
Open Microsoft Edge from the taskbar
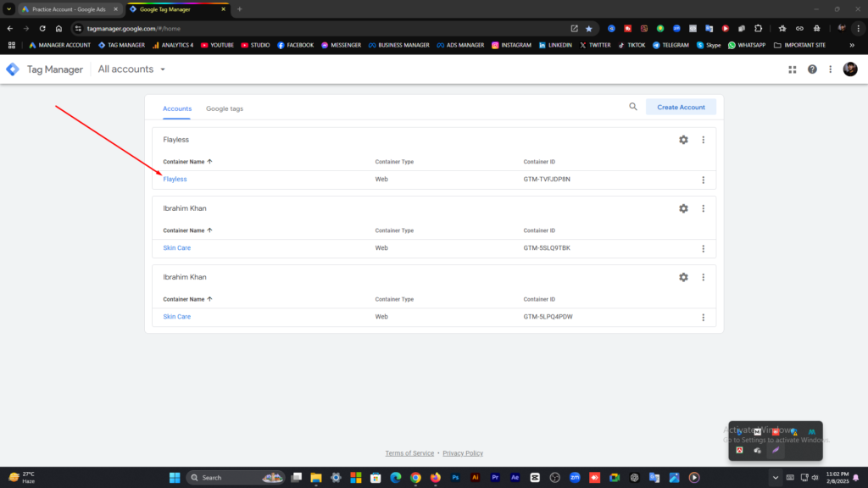[x=395, y=478]
